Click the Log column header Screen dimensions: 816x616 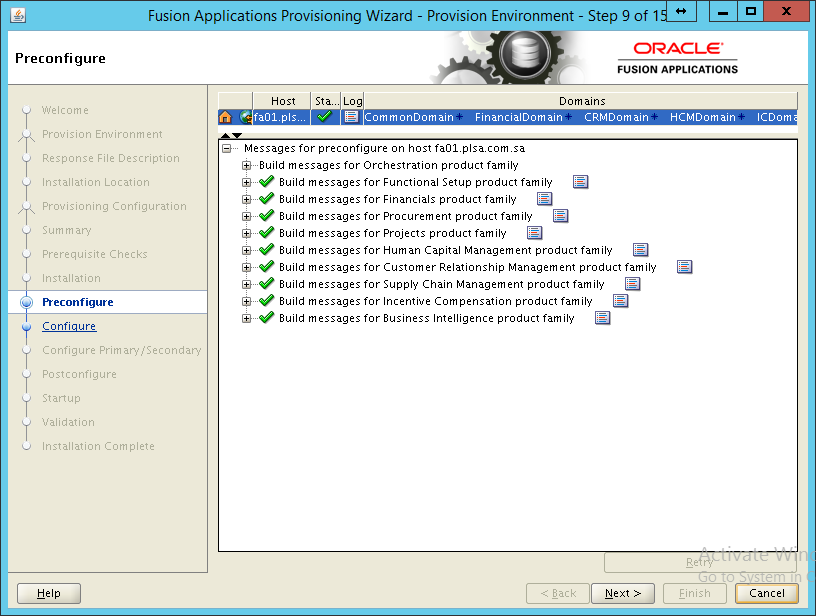click(x=352, y=101)
